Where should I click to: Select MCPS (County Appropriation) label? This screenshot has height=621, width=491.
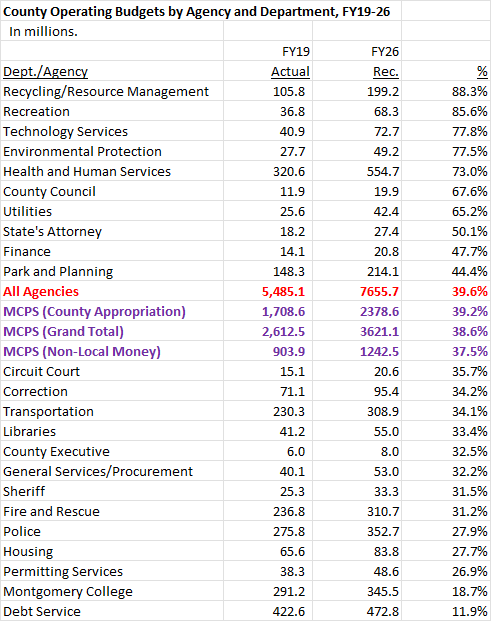click(x=94, y=312)
